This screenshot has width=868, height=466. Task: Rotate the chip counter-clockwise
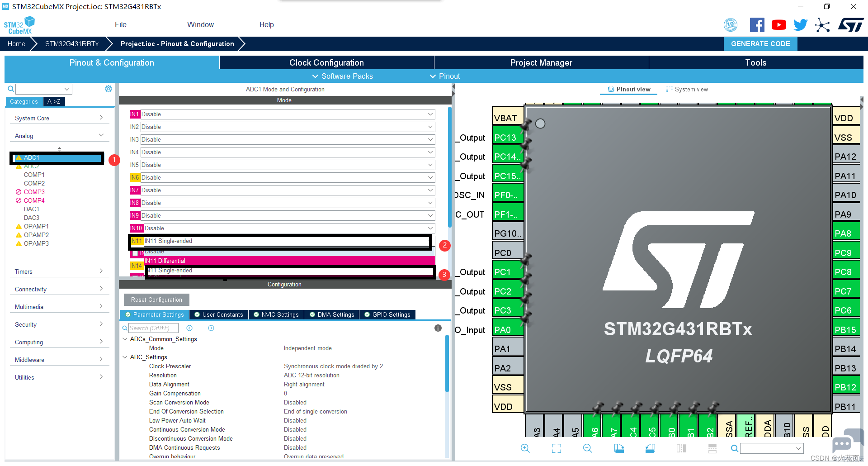650,448
